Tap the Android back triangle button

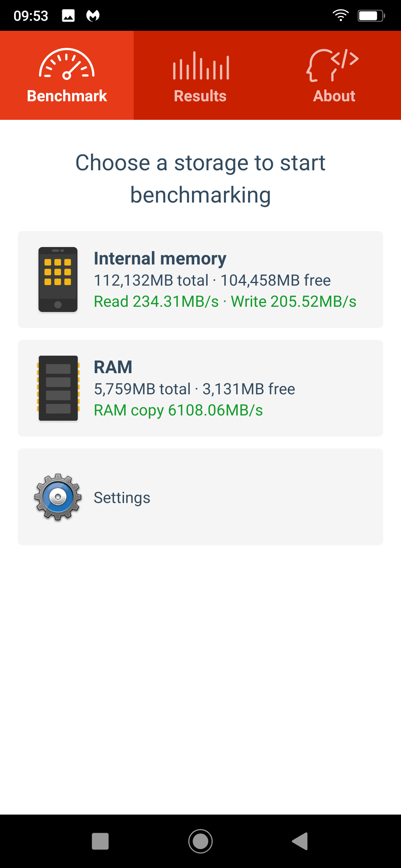pyautogui.click(x=300, y=841)
